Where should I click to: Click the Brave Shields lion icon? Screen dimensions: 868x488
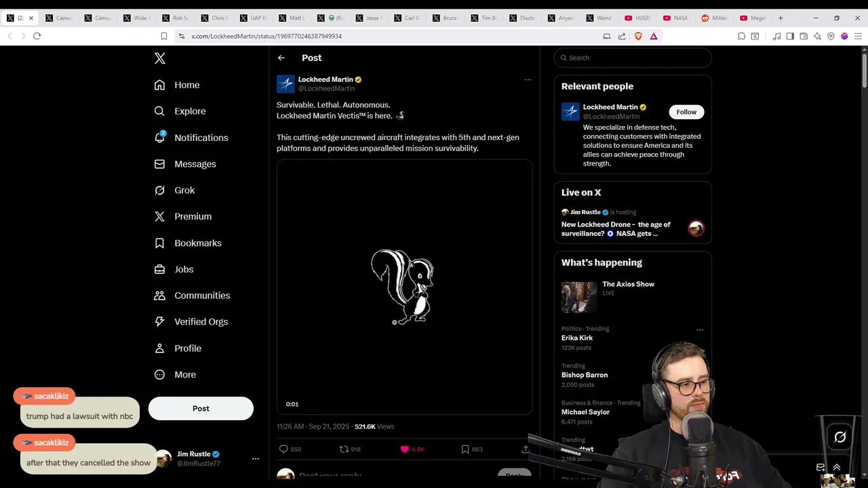click(637, 36)
